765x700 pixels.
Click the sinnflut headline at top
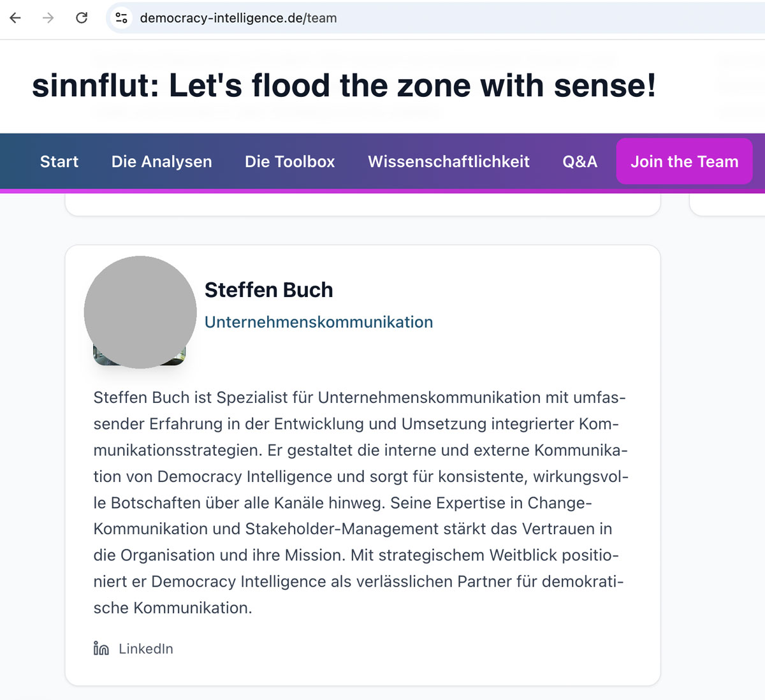[x=344, y=85]
